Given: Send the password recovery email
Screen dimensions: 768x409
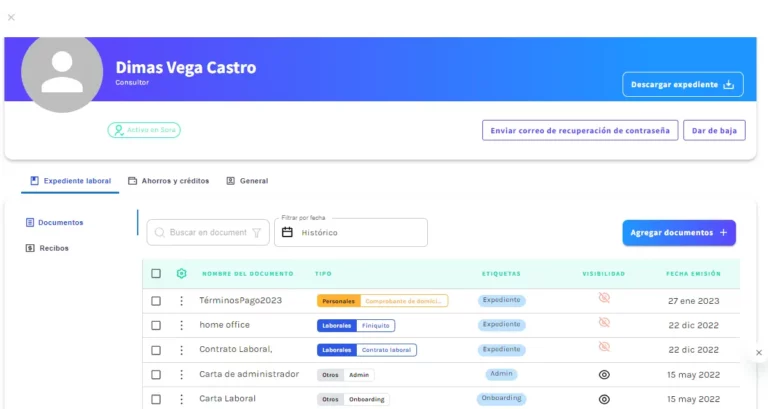Looking at the screenshot, I should click(x=580, y=130).
